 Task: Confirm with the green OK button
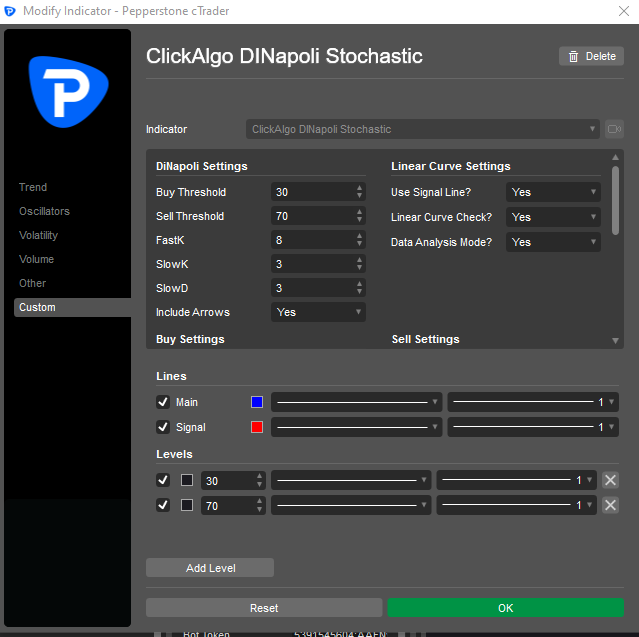(505, 608)
